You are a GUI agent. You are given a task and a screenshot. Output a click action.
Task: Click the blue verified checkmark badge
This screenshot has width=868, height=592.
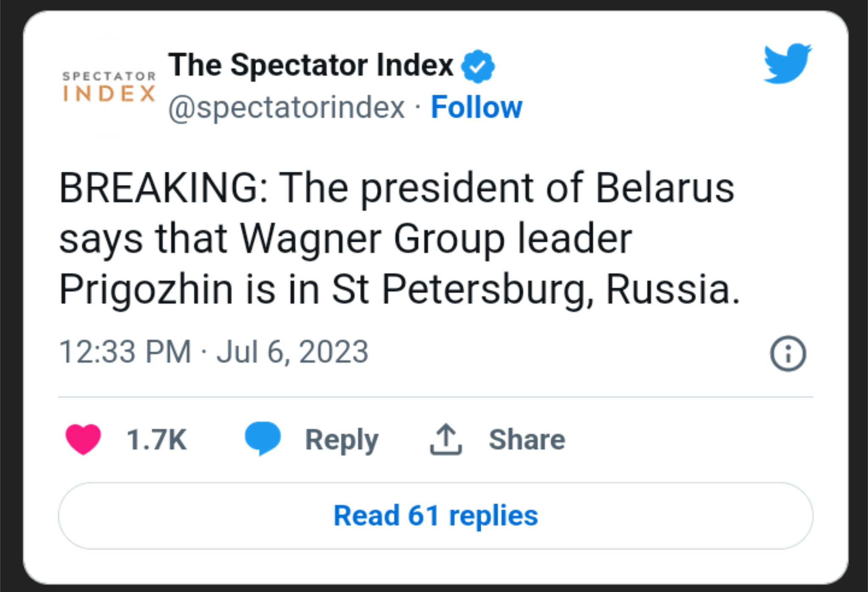coord(478,66)
